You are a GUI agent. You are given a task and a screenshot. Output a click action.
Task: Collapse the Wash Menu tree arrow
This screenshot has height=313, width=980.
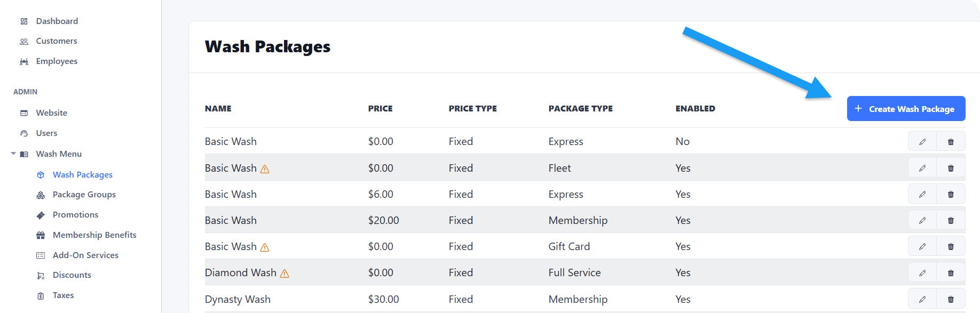13,154
